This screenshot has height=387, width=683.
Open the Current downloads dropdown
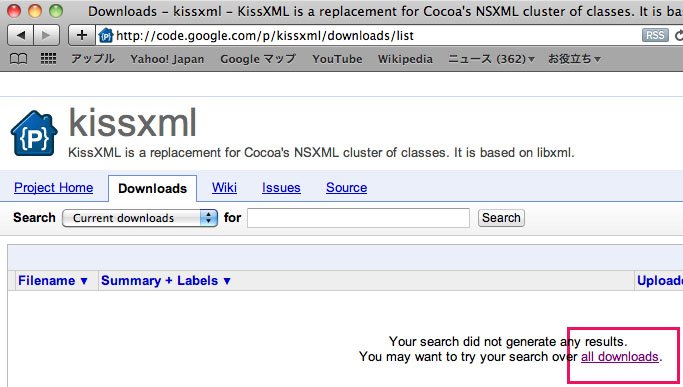coord(140,218)
